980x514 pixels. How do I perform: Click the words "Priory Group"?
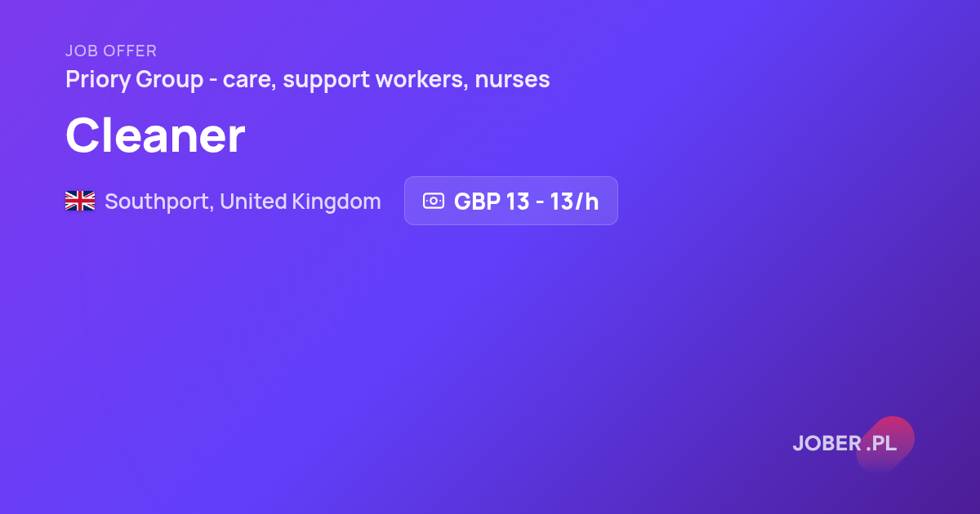point(134,81)
